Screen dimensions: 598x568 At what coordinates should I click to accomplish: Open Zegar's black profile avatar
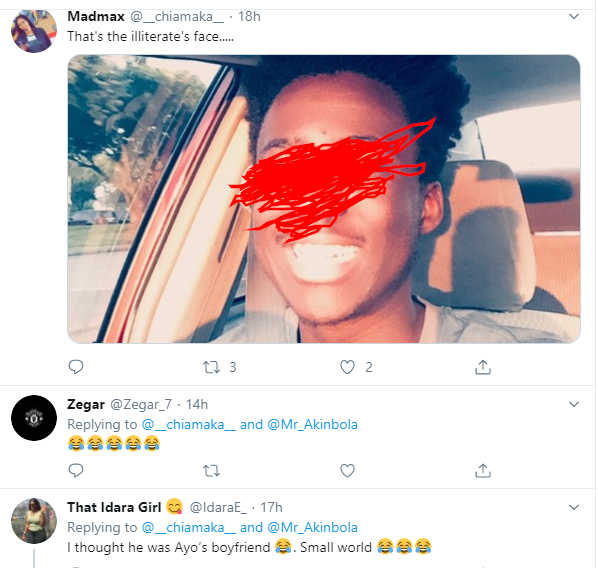pyautogui.click(x=34, y=418)
